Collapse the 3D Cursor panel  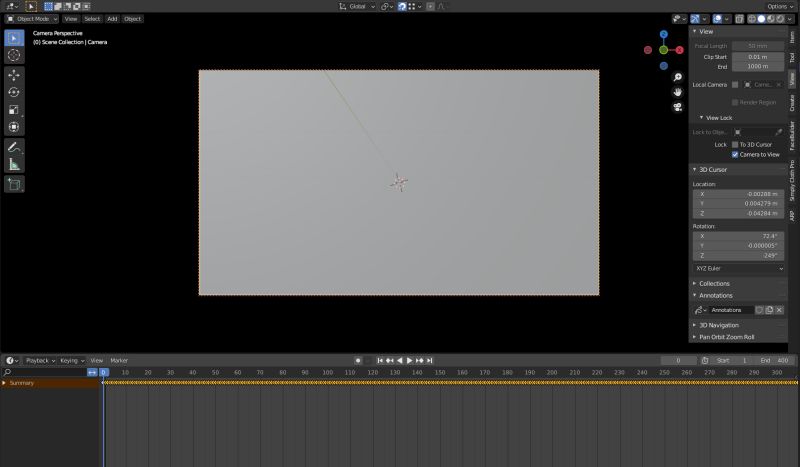[x=694, y=169]
